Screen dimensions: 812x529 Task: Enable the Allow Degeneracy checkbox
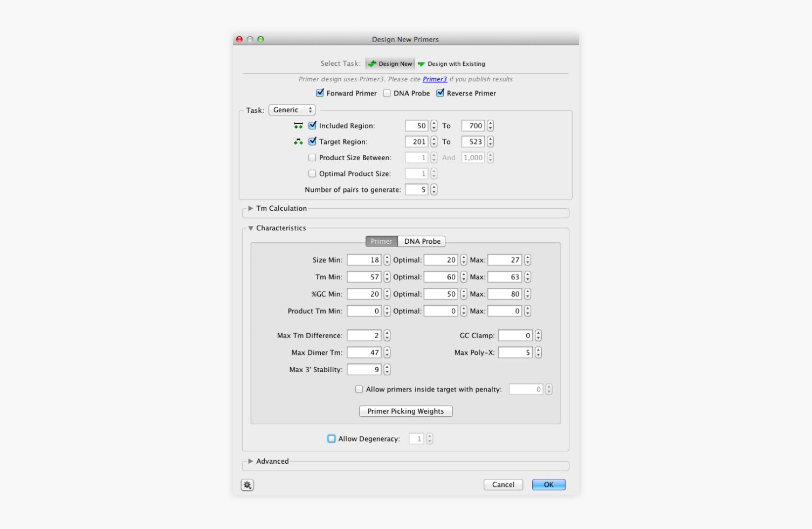[x=332, y=439]
